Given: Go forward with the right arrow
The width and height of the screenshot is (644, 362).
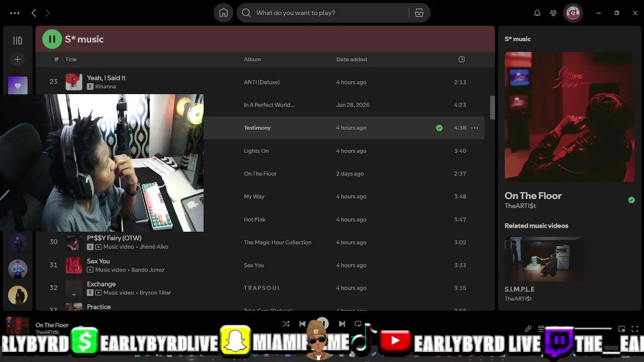Looking at the screenshot, I should 47,13.
